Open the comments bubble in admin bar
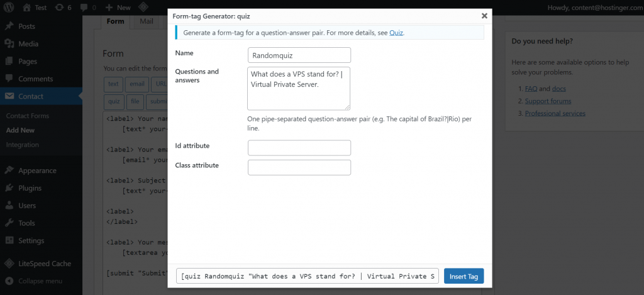 pyautogui.click(x=88, y=7)
